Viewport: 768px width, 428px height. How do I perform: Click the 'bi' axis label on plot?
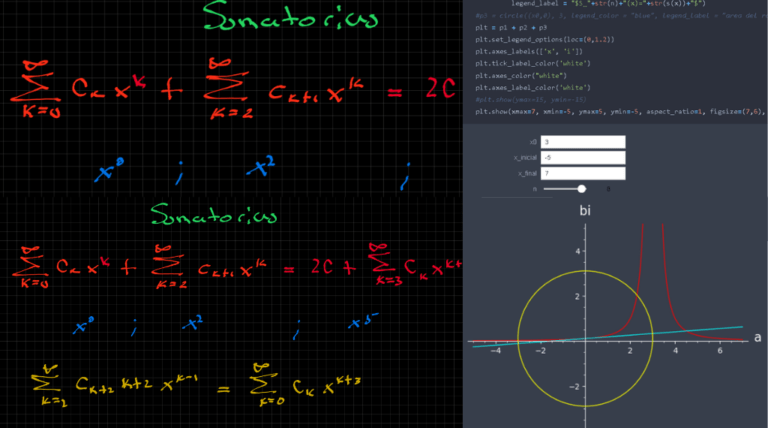(585, 213)
